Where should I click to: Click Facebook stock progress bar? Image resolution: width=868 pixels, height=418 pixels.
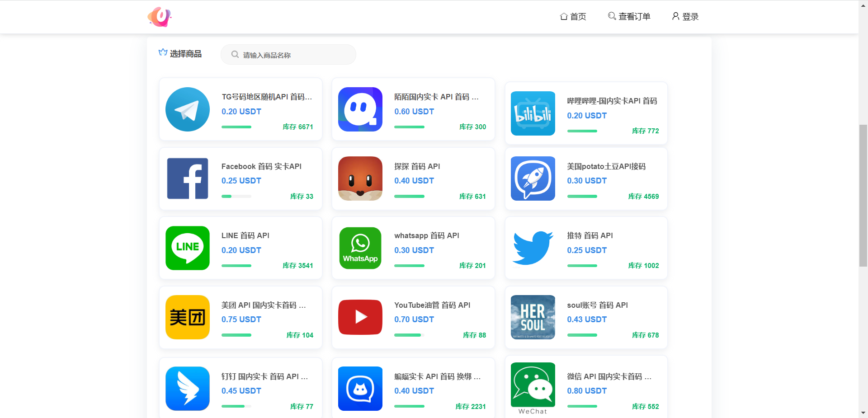(x=236, y=197)
